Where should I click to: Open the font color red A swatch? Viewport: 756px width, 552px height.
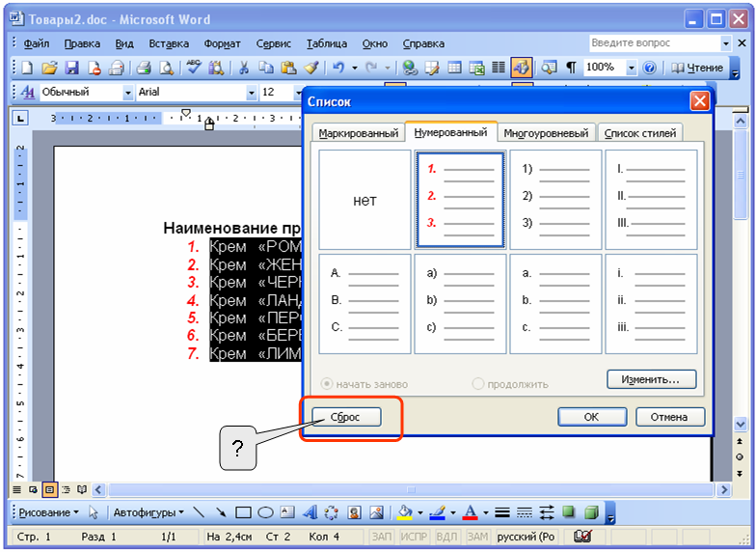tap(470, 512)
